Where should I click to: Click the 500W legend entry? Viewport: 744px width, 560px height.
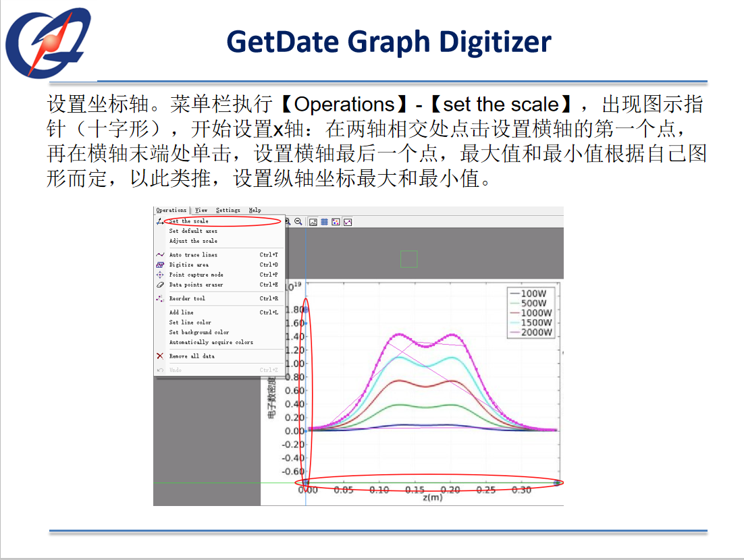click(x=528, y=303)
